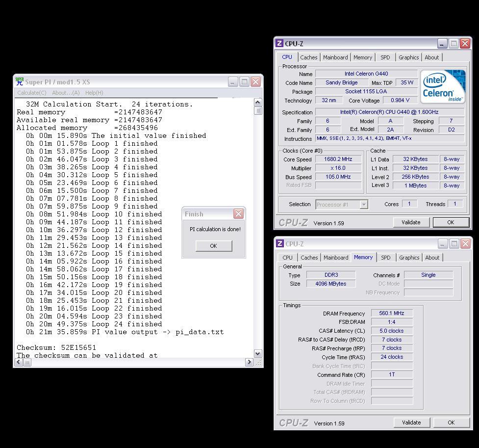Click the Channels # value Single
The image size is (479, 448).
pyautogui.click(x=429, y=275)
